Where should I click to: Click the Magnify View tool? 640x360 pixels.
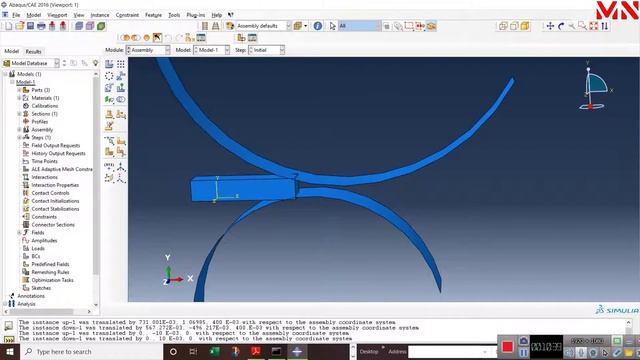pyautogui.click(x=572, y=26)
